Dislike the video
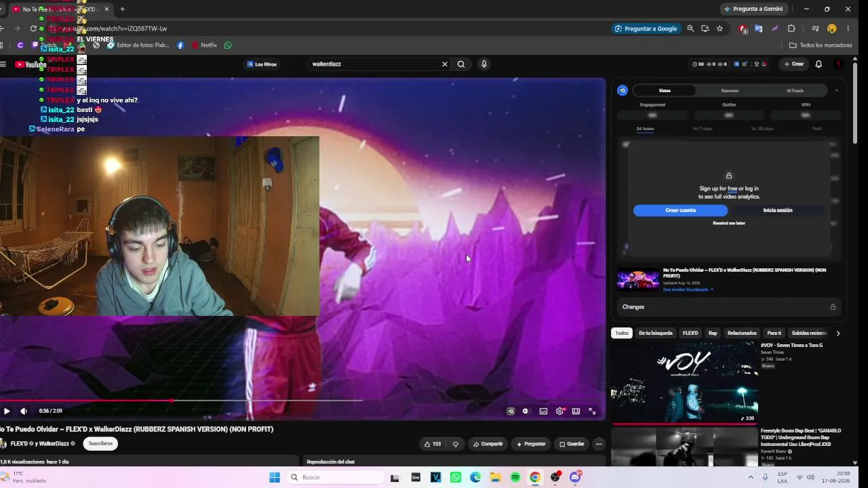868x488 pixels. (456, 444)
